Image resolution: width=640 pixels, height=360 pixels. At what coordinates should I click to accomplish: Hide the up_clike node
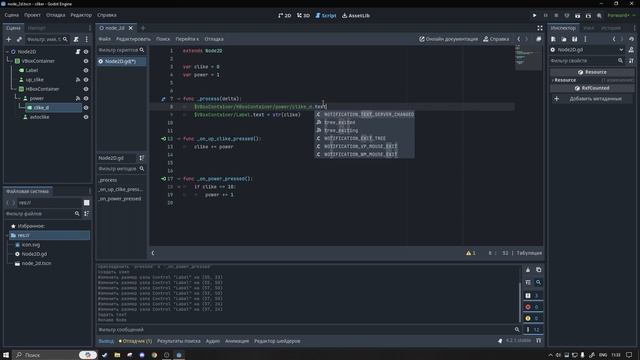86,80
